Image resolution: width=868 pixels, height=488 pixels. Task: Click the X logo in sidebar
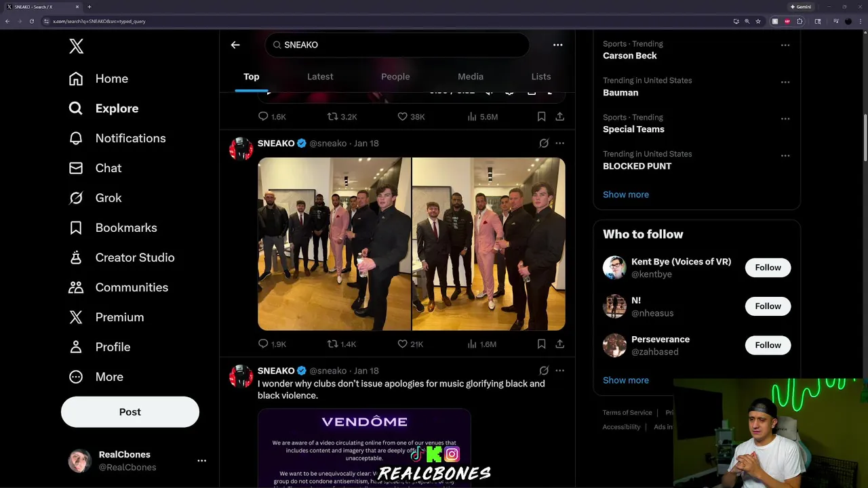(76, 46)
